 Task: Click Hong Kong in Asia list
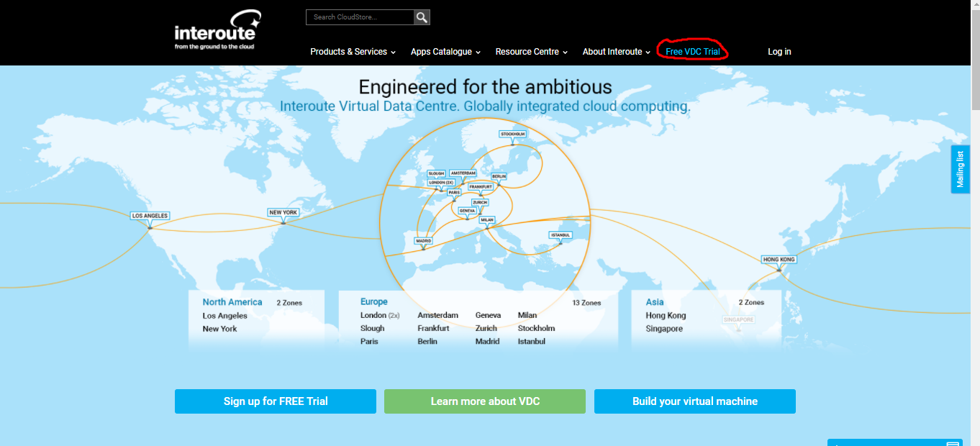coord(666,316)
